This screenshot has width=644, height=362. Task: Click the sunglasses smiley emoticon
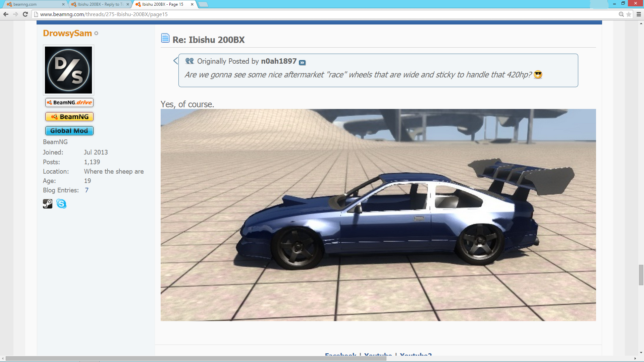pos(538,75)
